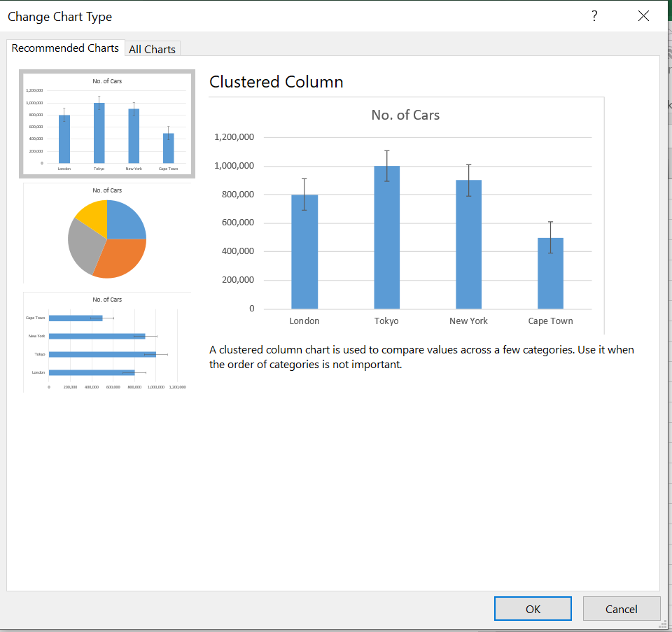
Task: Click the dialog resize grip in the corner
Action: [x=661, y=622]
